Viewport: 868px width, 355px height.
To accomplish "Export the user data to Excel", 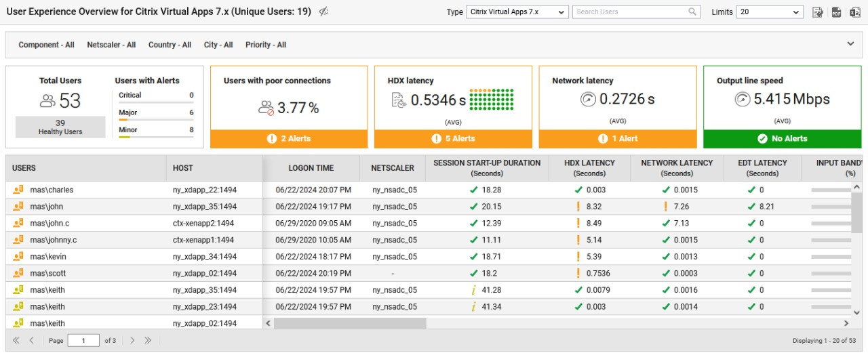I will point(855,12).
